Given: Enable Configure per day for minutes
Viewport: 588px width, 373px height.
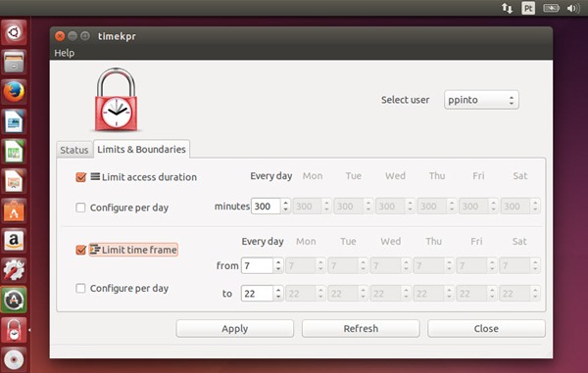Looking at the screenshot, I should pos(80,208).
